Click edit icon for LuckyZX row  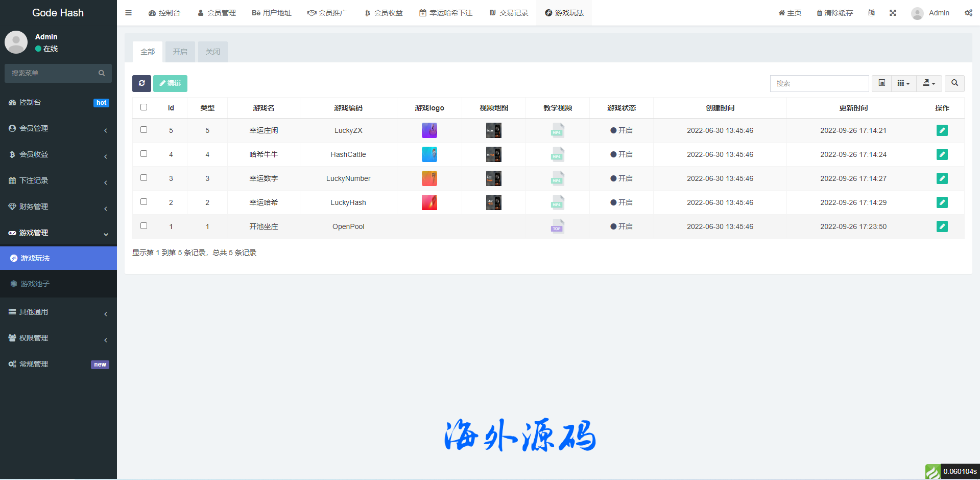942,130
